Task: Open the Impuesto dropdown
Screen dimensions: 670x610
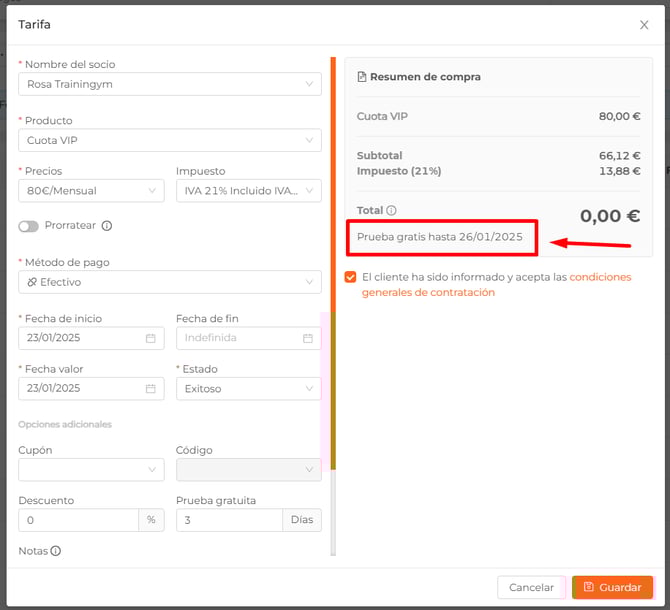Action: [248, 190]
